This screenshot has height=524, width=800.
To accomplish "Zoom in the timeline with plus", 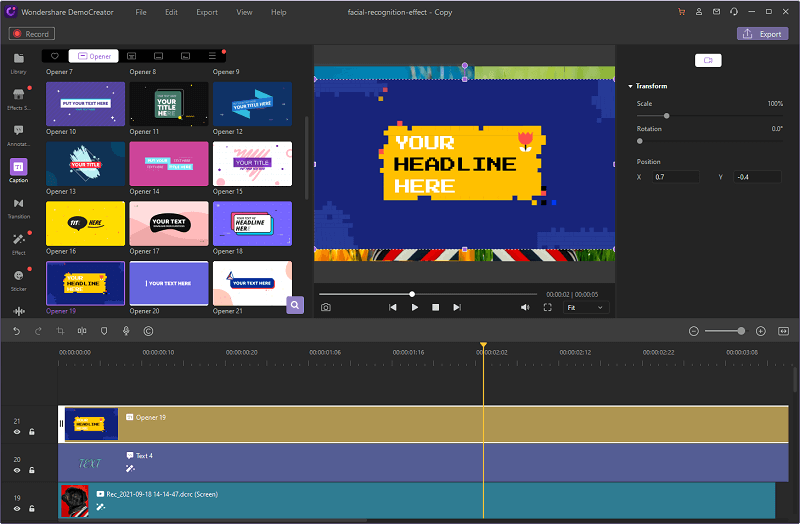I will click(x=761, y=331).
